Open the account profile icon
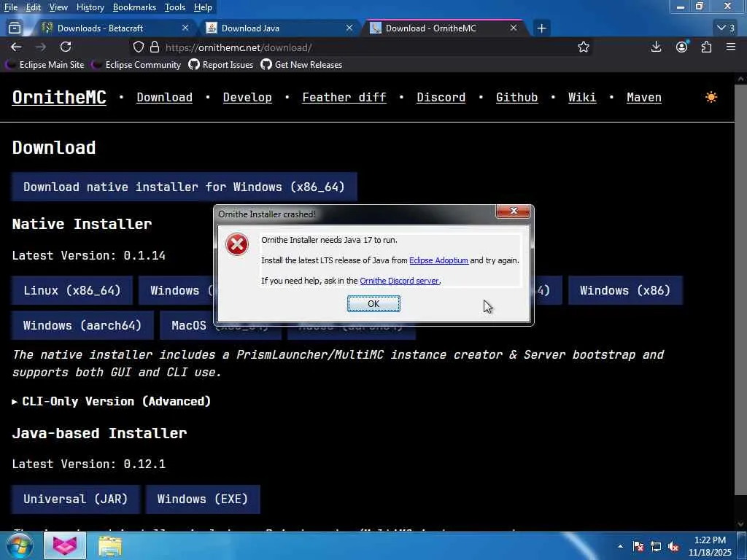 pyautogui.click(x=682, y=47)
